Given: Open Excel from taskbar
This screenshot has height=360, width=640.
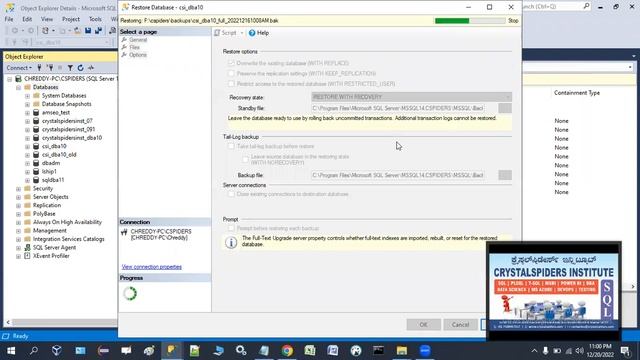Looking at the screenshot, I should 310,351.
